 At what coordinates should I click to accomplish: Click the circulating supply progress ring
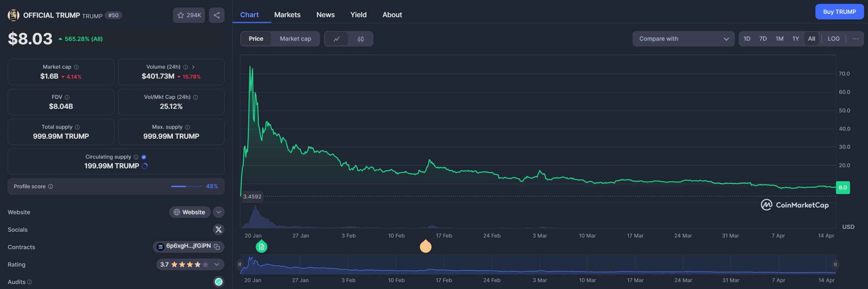coord(145,166)
